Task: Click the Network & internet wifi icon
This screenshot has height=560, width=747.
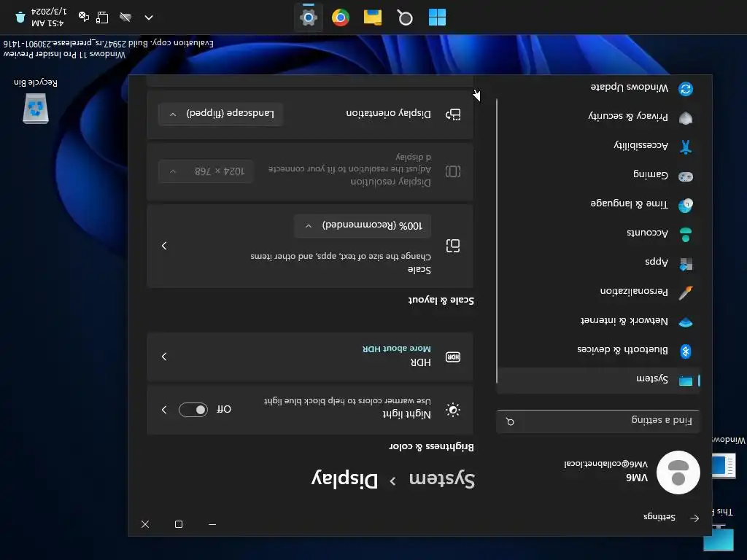Action: coord(686,322)
